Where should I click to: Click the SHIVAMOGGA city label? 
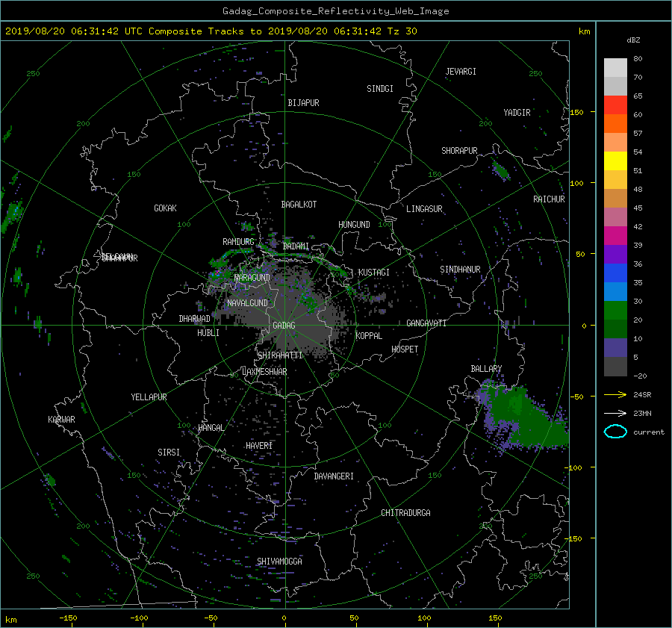tap(279, 562)
